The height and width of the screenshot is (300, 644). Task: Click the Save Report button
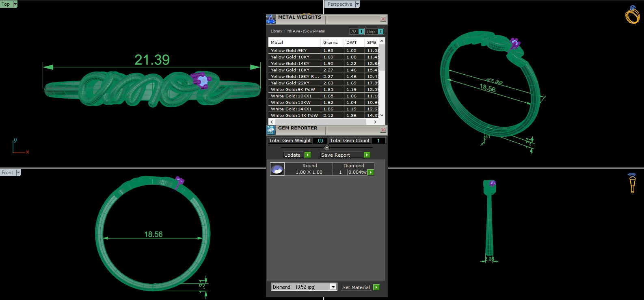click(341, 155)
